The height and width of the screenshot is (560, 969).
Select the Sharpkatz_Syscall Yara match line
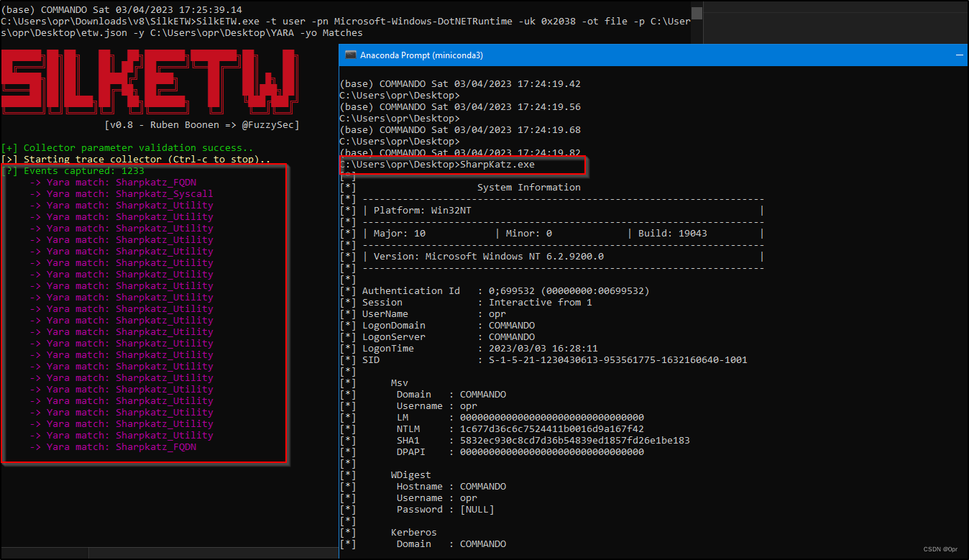coord(121,194)
